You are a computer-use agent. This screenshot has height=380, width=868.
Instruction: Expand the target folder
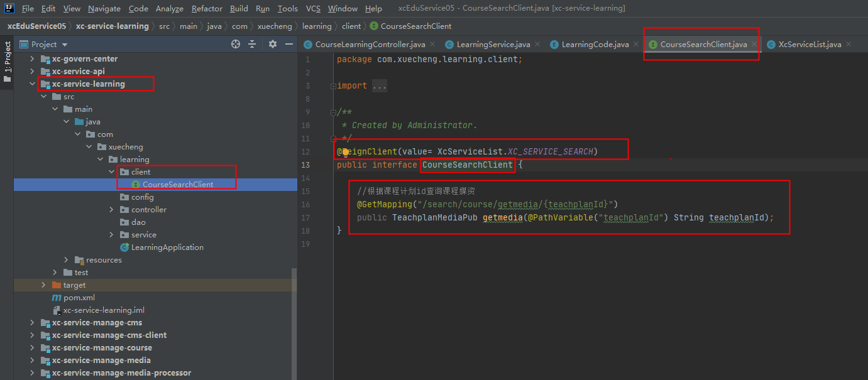(x=43, y=285)
